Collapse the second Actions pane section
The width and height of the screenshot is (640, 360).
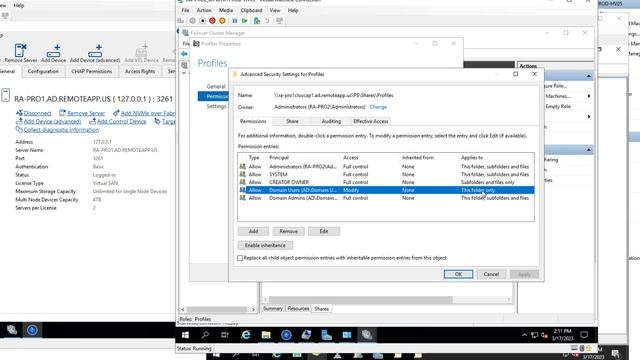click(x=589, y=150)
